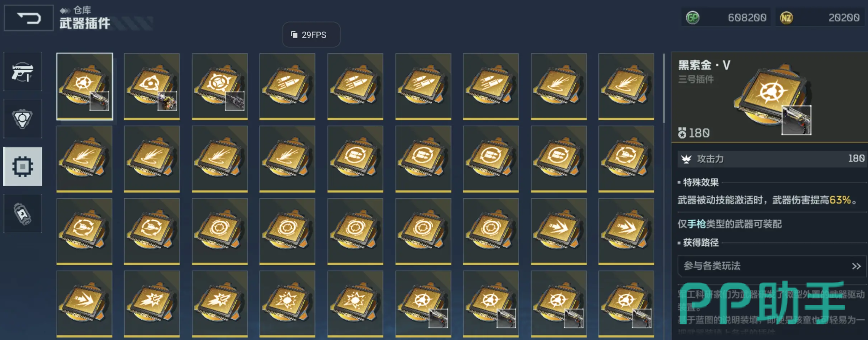The height and width of the screenshot is (340, 868).
Task: Select the second plugin in the top row
Action: point(152,86)
